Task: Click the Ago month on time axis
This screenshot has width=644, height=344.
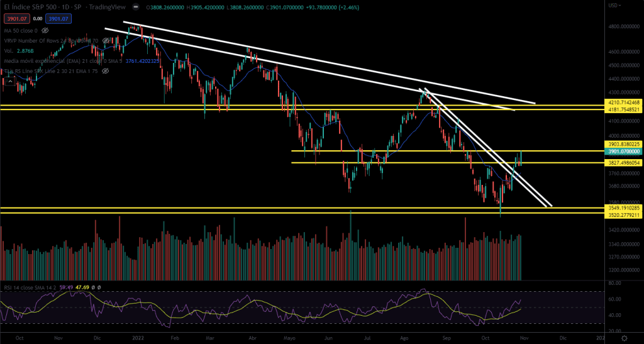Action: click(405, 338)
